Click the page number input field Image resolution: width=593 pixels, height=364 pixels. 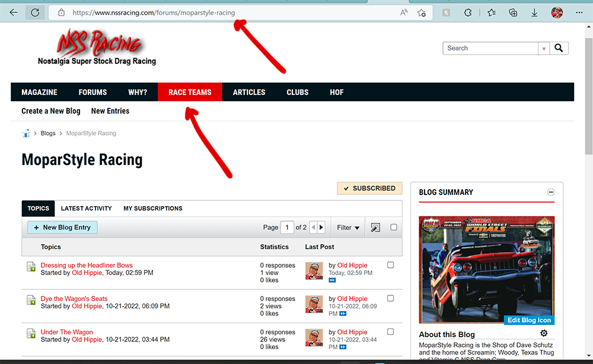click(287, 227)
